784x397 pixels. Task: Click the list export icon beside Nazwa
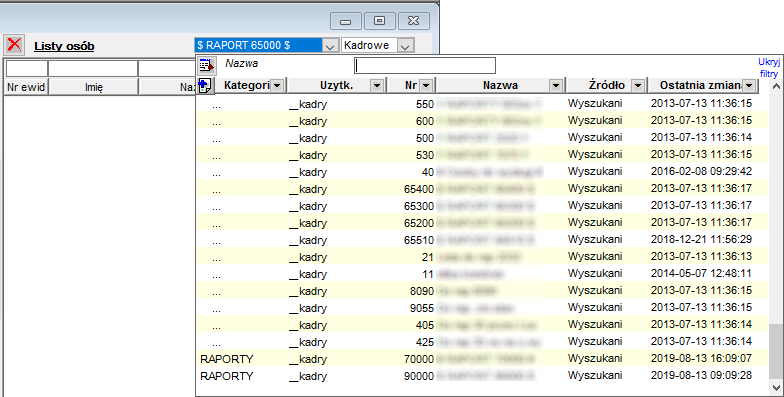pyautogui.click(x=206, y=65)
